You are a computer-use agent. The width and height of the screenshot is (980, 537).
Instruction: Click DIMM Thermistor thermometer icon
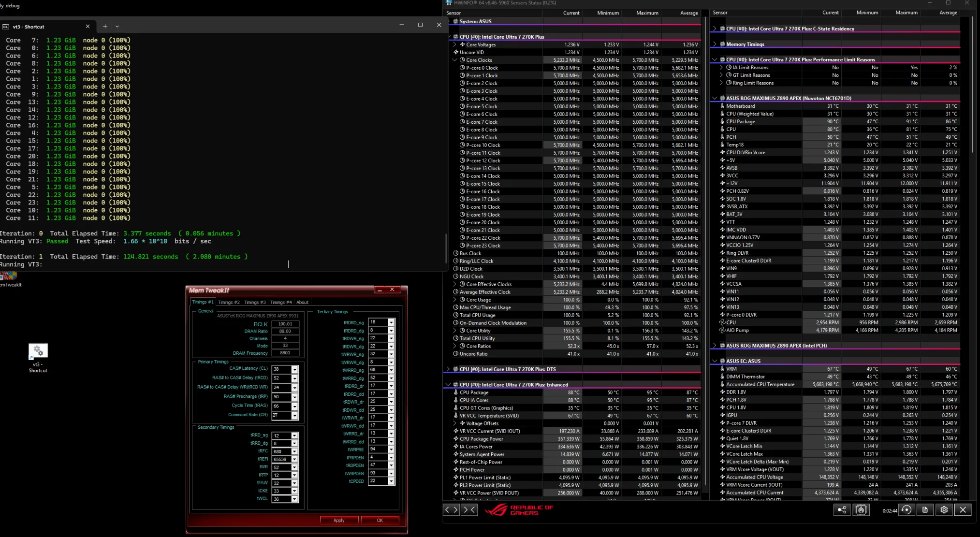pyautogui.click(x=722, y=377)
